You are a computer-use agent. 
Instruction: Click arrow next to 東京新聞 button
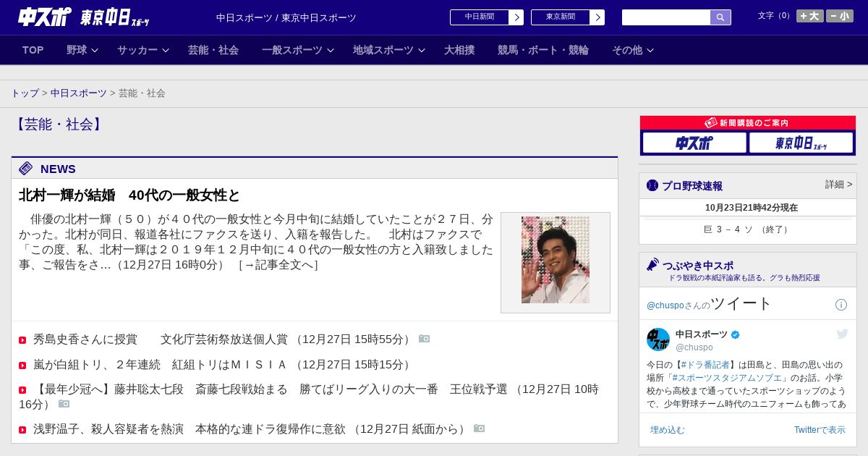[597, 17]
